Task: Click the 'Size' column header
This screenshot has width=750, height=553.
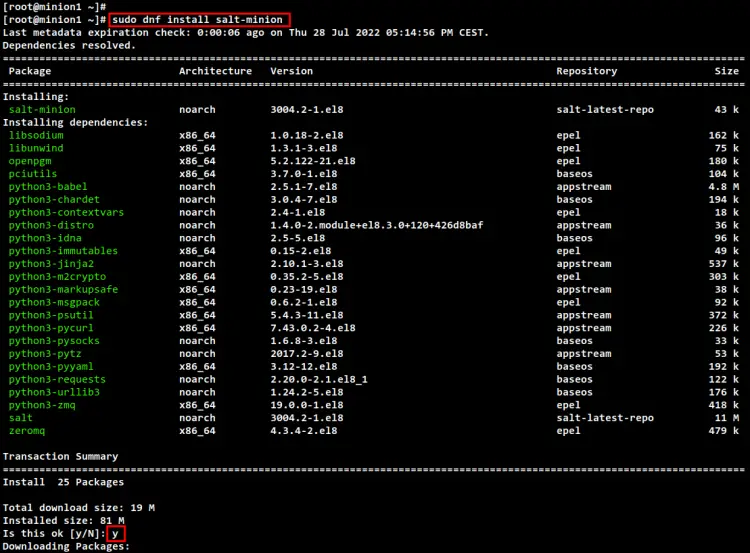Action: [726, 71]
